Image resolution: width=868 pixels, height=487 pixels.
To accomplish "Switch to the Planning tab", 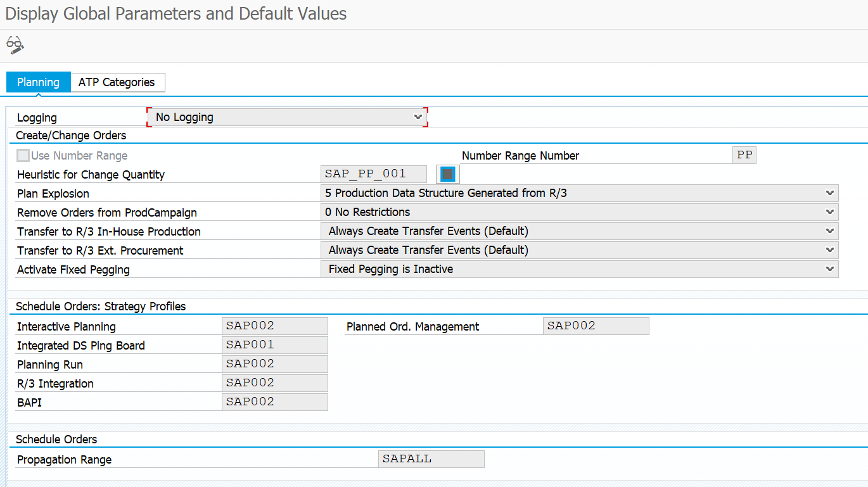I will pyautogui.click(x=38, y=82).
